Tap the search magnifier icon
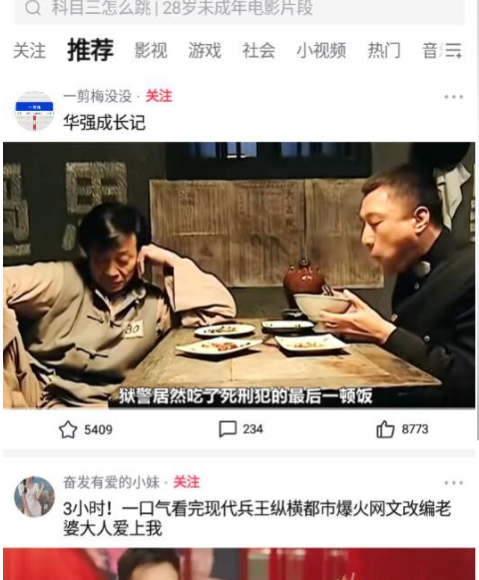The width and height of the screenshot is (479, 580). [x=33, y=8]
